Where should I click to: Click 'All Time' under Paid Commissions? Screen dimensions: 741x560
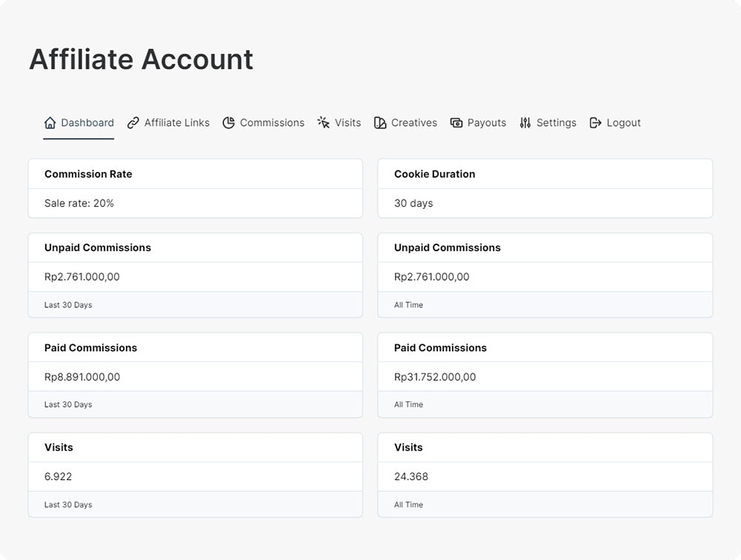[409, 404]
